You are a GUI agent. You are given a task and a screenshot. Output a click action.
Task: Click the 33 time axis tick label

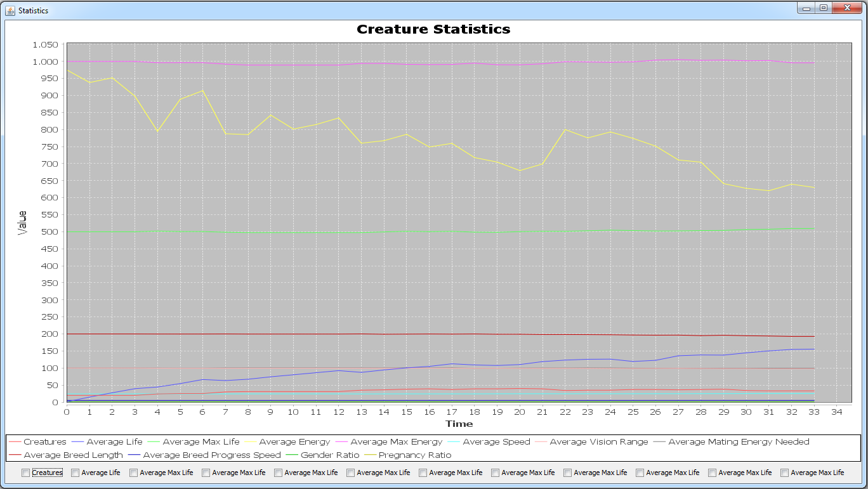tap(813, 412)
